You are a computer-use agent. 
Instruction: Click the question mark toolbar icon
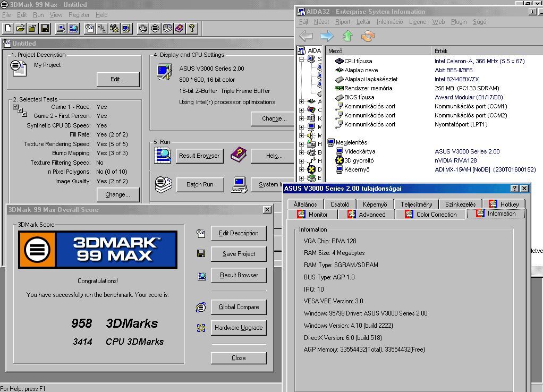[x=191, y=28]
